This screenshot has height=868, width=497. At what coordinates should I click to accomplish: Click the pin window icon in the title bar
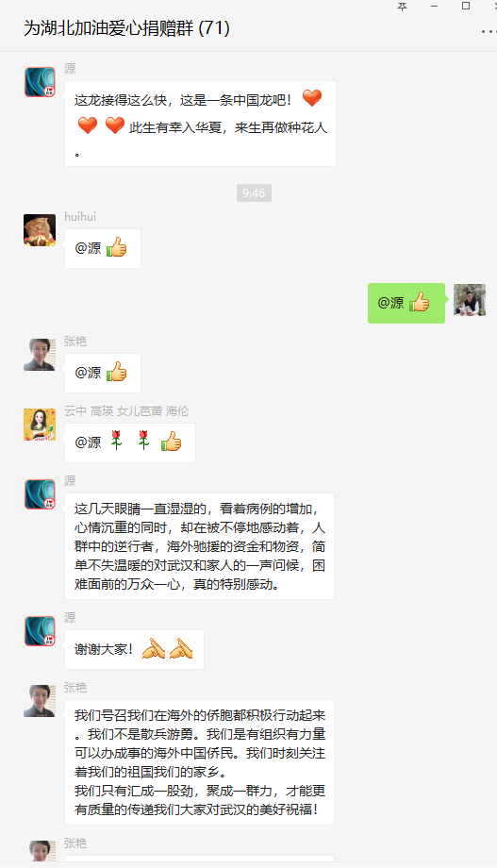(403, 7)
